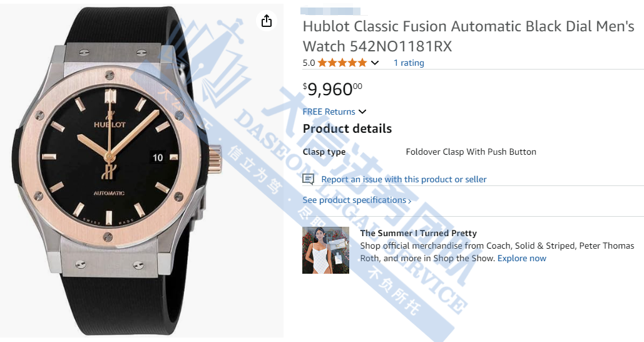644x342 pixels.
Task: Click the Product details heading
Action: [x=347, y=128]
